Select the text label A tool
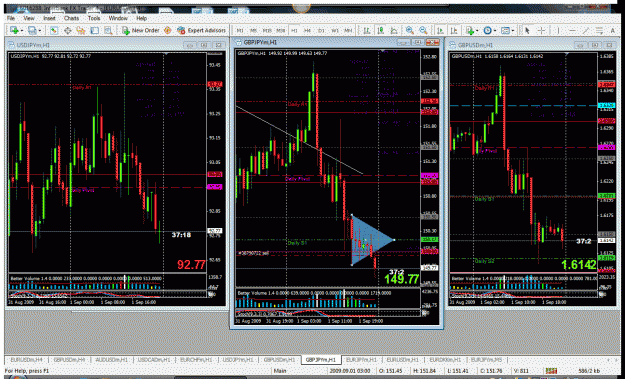 (613, 30)
